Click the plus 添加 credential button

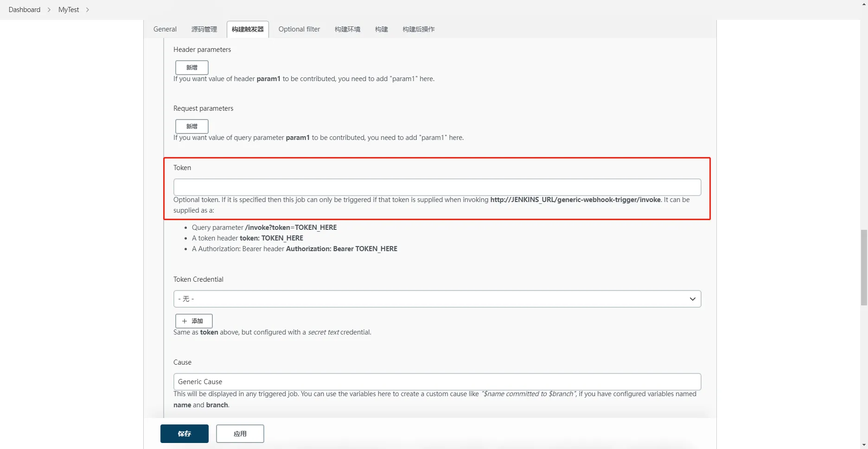point(194,321)
